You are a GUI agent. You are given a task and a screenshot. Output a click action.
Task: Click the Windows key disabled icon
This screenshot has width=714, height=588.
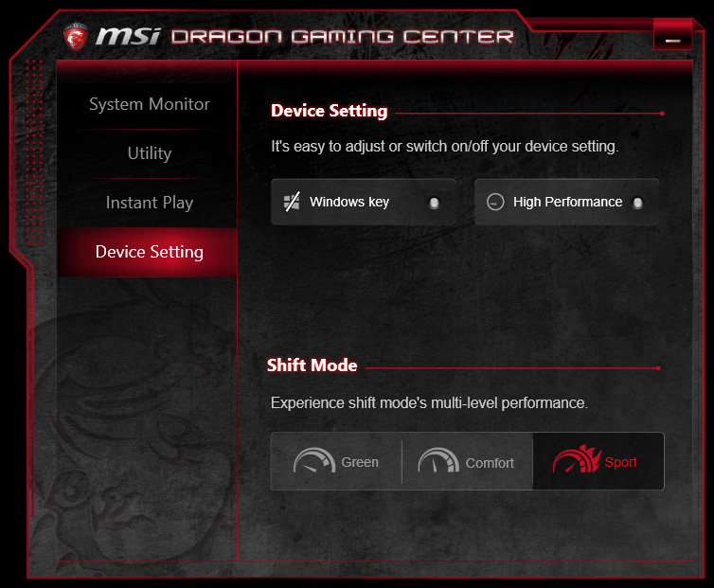click(x=292, y=202)
